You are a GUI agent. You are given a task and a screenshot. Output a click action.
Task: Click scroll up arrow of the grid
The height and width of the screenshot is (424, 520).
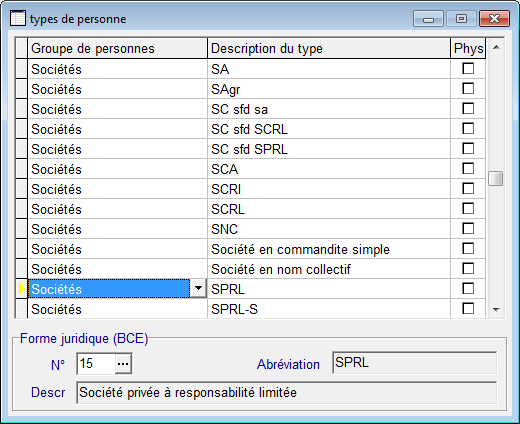[x=496, y=47]
